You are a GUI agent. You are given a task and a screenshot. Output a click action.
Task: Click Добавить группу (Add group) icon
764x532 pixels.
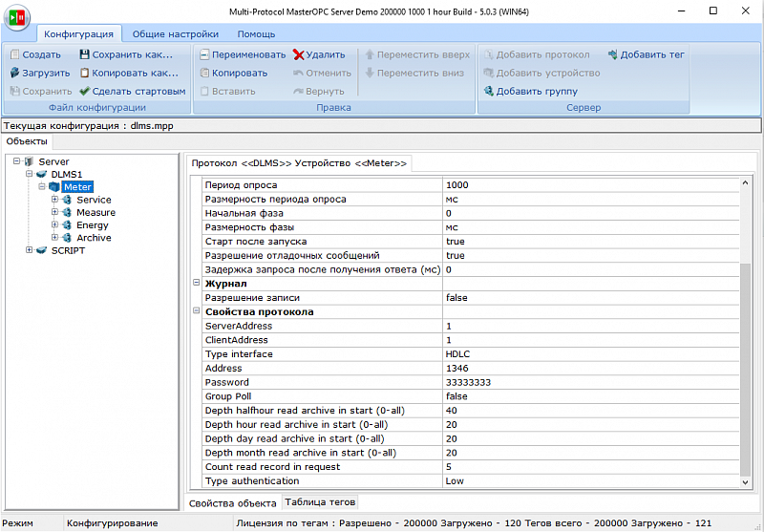(488, 92)
